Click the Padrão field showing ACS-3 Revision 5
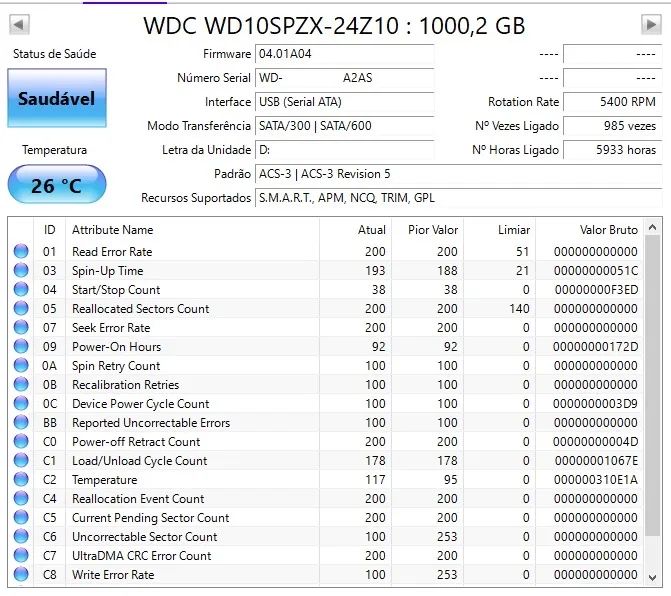Image resolution: width=671 pixels, height=596 pixels. pyautogui.click(x=458, y=174)
